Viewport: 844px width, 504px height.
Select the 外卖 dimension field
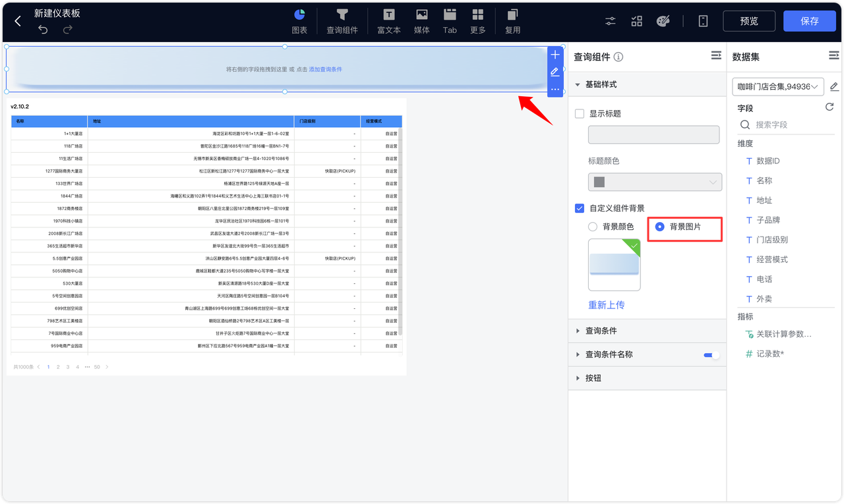(764, 299)
